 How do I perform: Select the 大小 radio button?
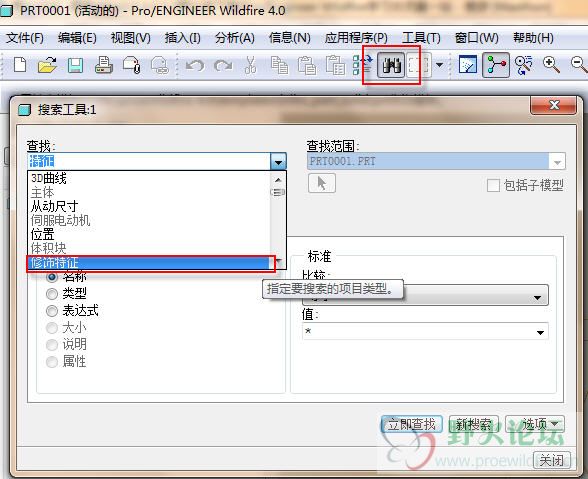click(52, 328)
